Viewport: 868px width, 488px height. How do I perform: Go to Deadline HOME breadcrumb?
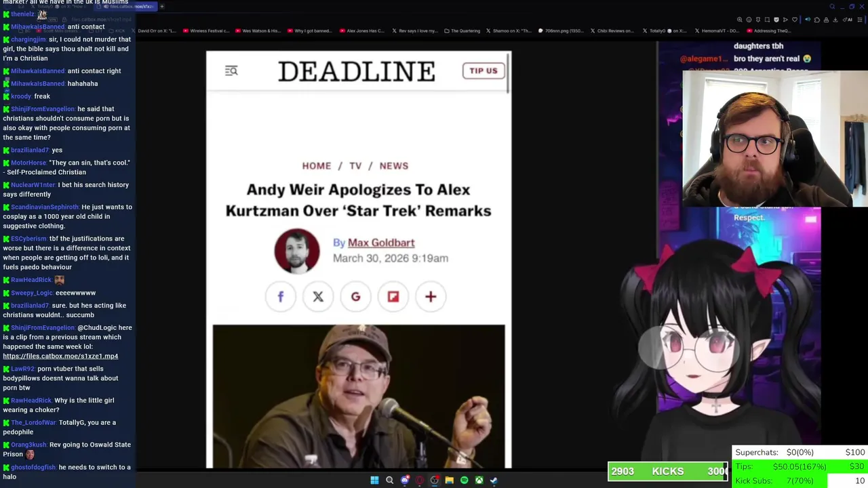point(317,165)
